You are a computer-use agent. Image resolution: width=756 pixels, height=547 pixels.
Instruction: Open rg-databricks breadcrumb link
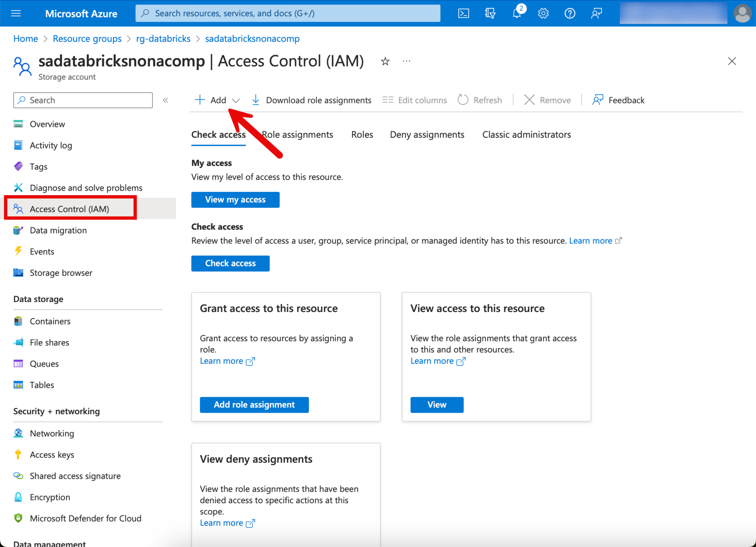coord(163,39)
